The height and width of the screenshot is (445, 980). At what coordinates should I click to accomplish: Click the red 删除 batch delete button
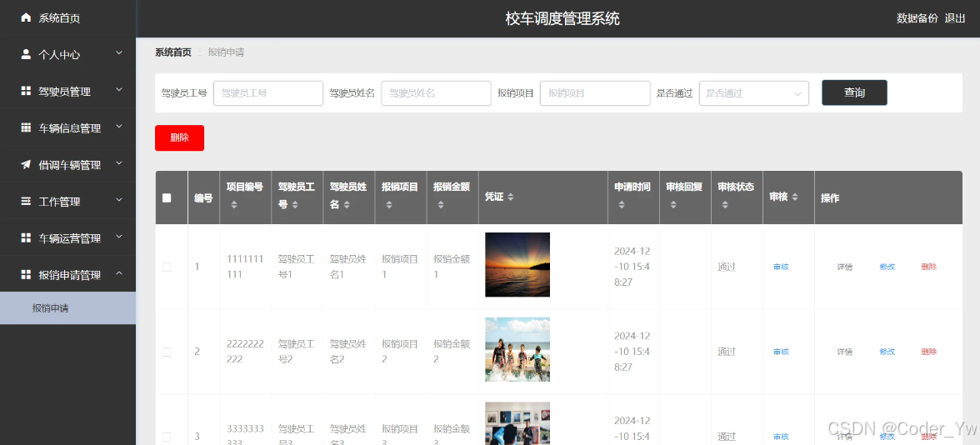pos(179,138)
